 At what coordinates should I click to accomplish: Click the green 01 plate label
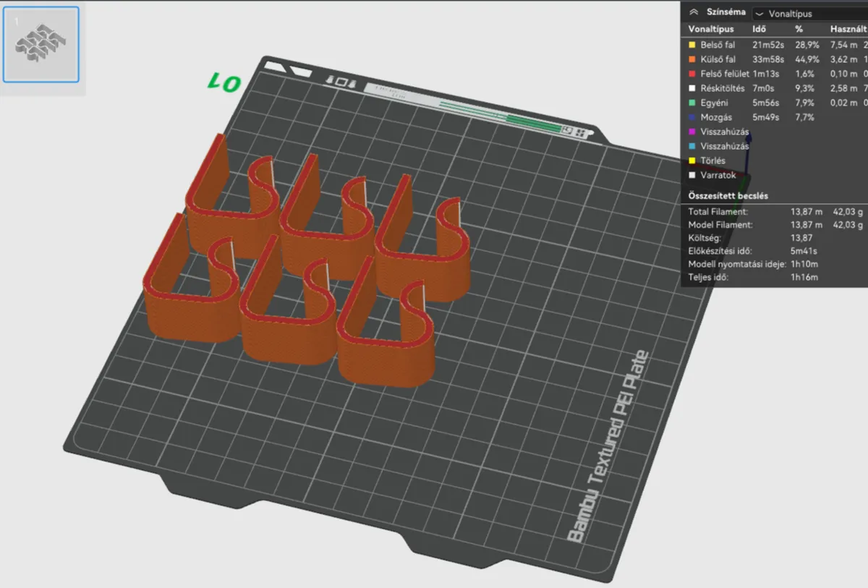(x=224, y=82)
